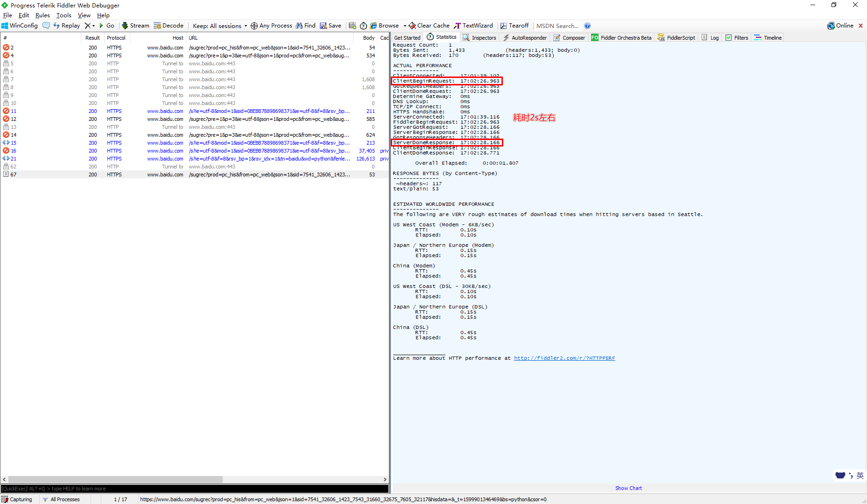Toggle Decode mode in the toolbar

click(x=169, y=26)
